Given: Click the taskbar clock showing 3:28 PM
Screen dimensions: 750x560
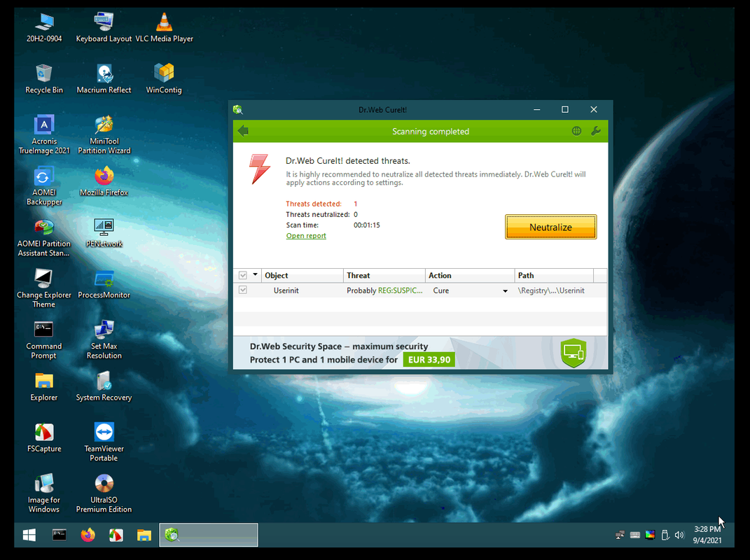Looking at the screenshot, I should tap(707, 535).
